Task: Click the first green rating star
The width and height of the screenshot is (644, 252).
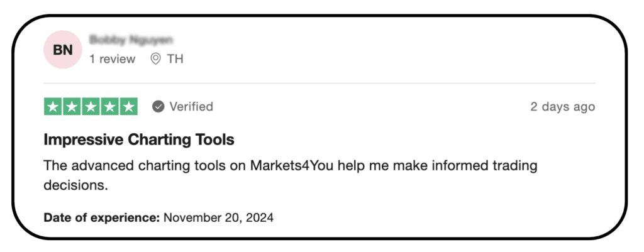Action: tap(52, 107)
